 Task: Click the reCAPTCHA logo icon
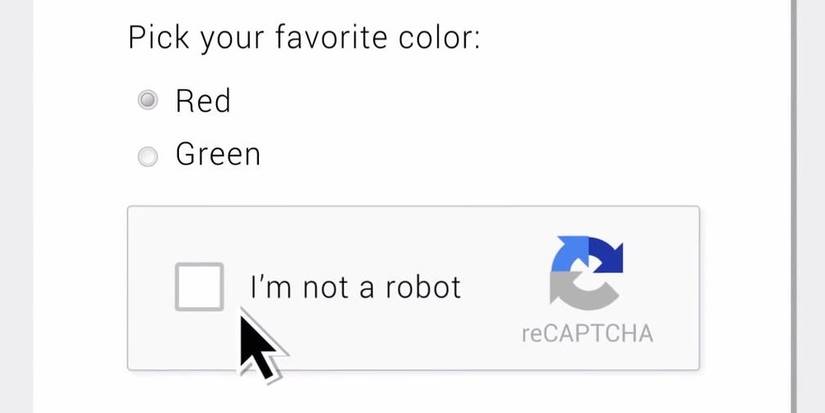(x=586, y=272)
